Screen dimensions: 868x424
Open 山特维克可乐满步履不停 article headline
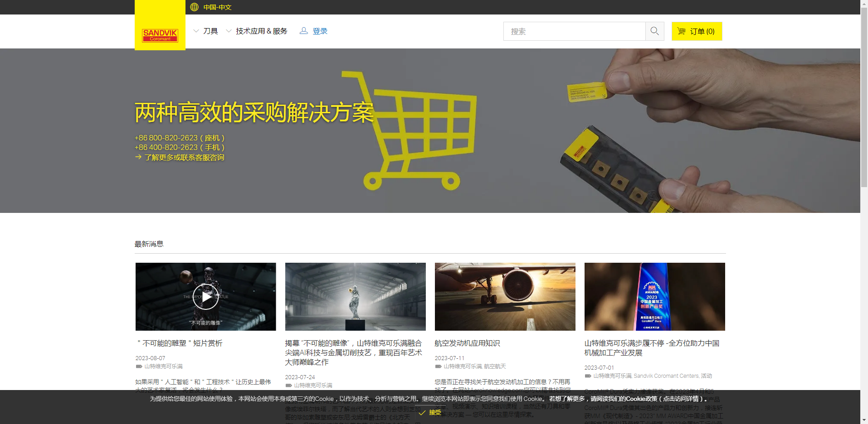click(652, 348)
